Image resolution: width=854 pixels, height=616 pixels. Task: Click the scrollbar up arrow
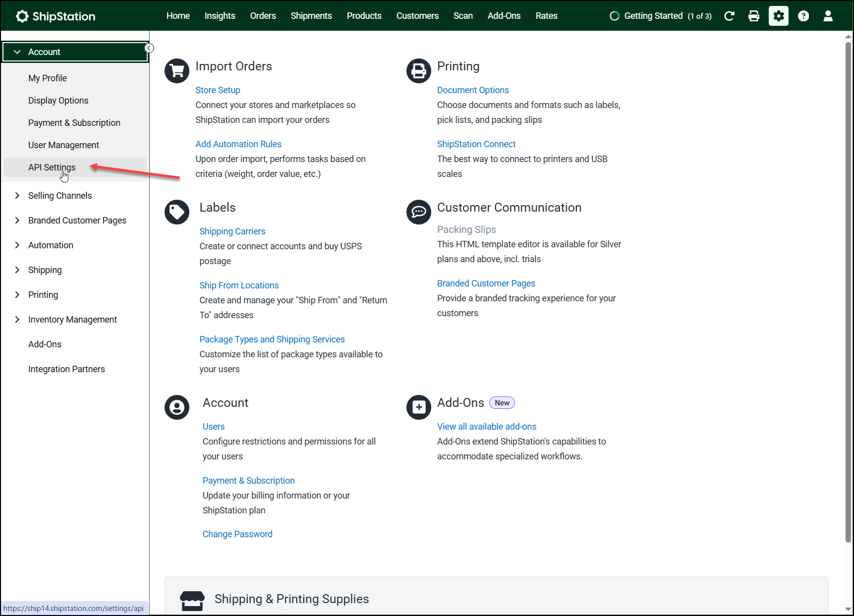coord(848,36)
